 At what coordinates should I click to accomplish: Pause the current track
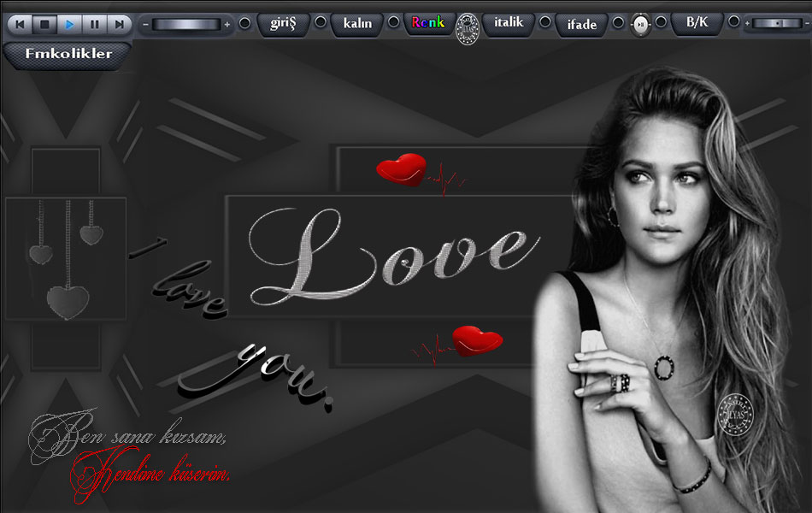[95, 25]
